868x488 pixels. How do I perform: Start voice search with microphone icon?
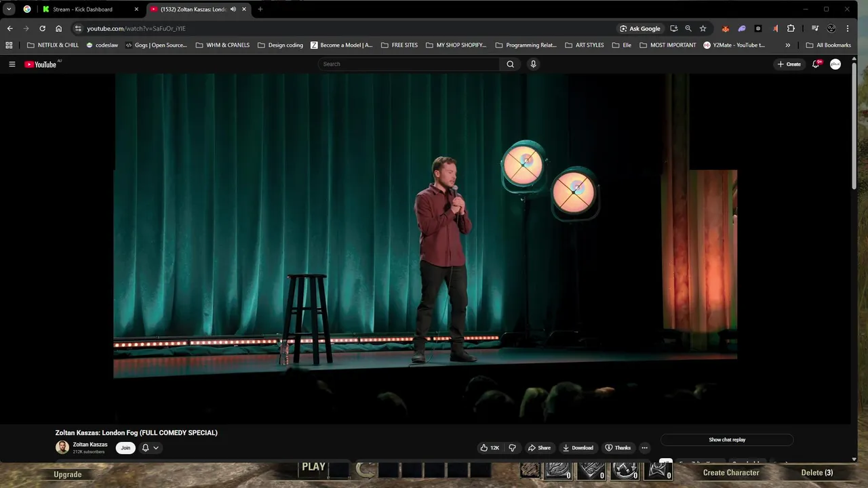point(533,64)
